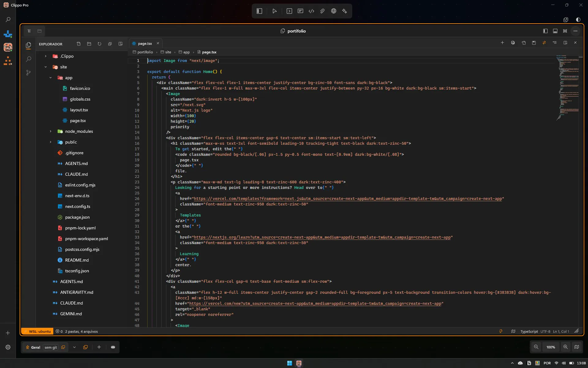Expand the .Clippo folder
The image size is (588, 368).
point(46,56)
